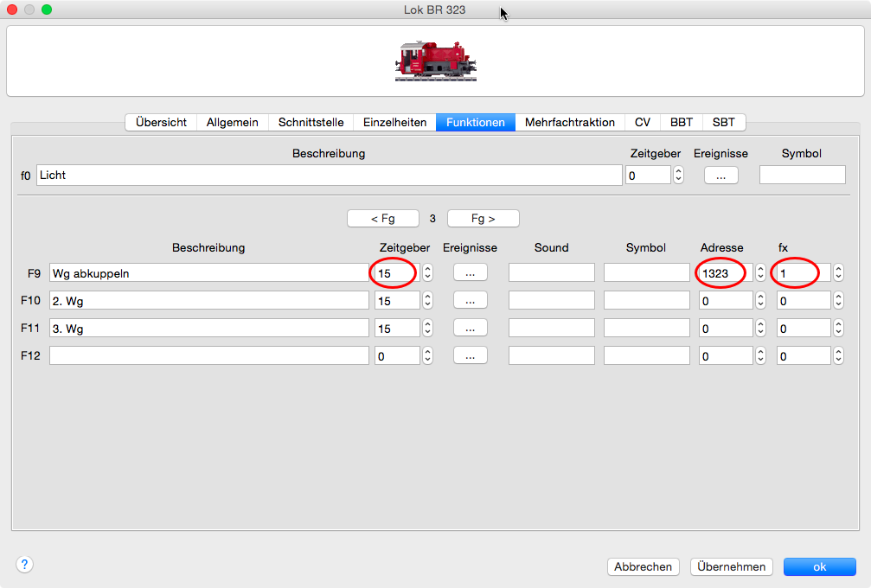Screen dimensions: 871x588
Task: Select the CV tab
Action: [642, 122]
